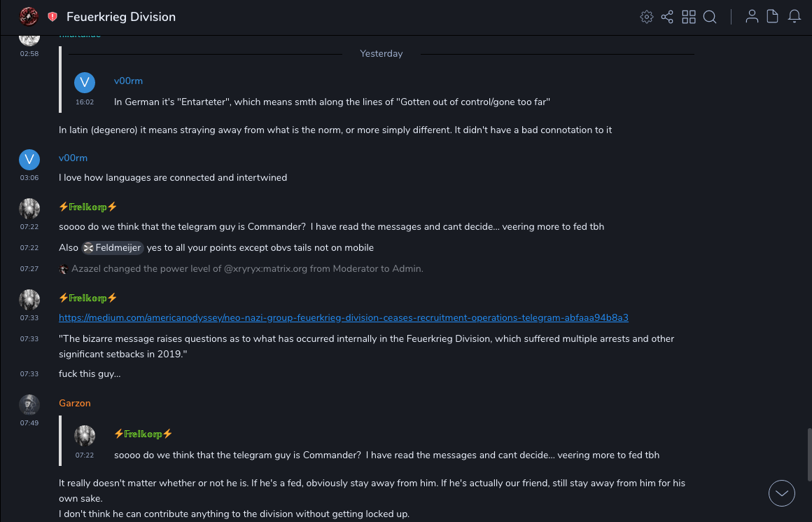Click the avatar beside the Azazel power-level event
This screenshot has height=522, width=812.
pos(64,269)
